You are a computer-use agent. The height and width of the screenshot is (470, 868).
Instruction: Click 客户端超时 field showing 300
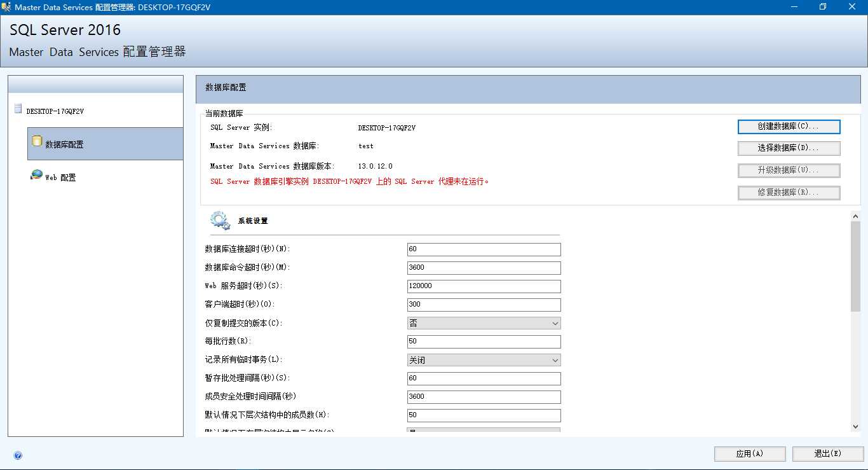click(x=484, y=305)
